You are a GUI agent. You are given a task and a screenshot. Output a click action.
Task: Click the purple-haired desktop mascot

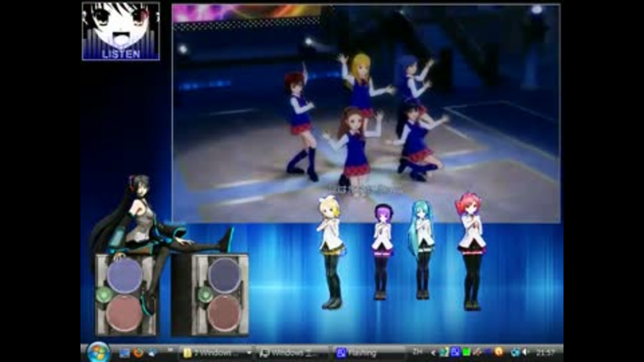tap(382, 253)
